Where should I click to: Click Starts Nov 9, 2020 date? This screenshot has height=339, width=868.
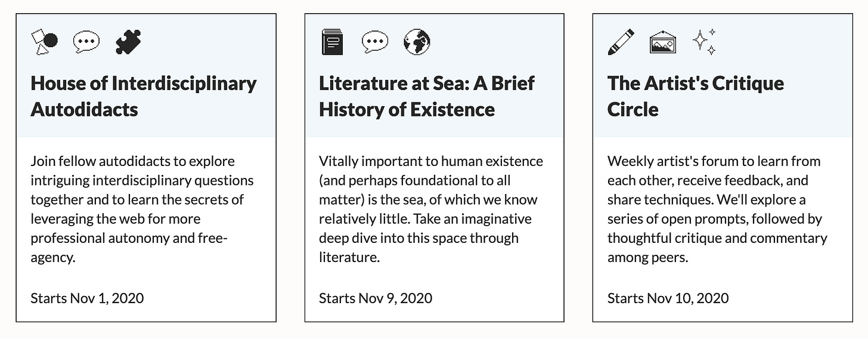coord(376,298)
